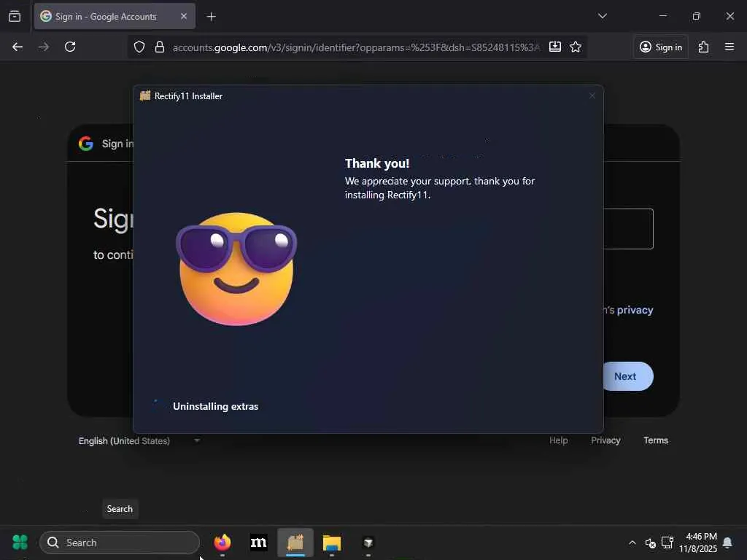Viewport: 747px width, 560px height.
Task: Open the muted volume tray icon
Action: tap(650, 542)
